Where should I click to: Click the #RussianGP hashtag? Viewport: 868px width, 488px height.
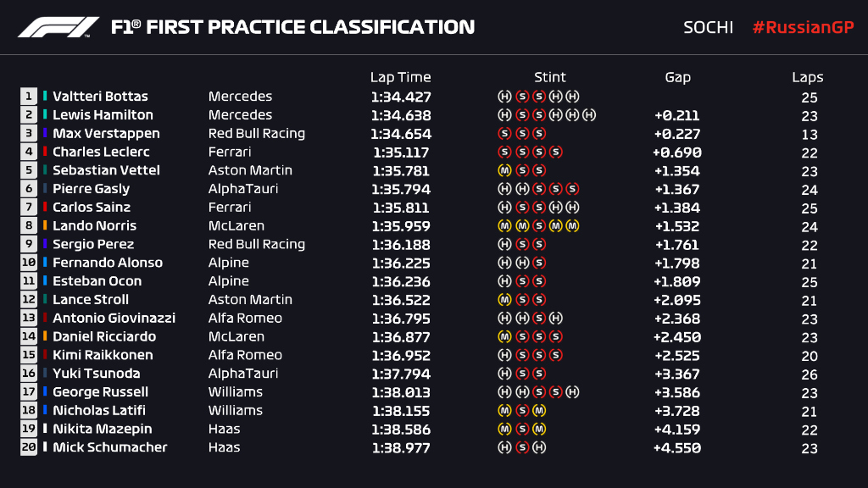(803, 27)
